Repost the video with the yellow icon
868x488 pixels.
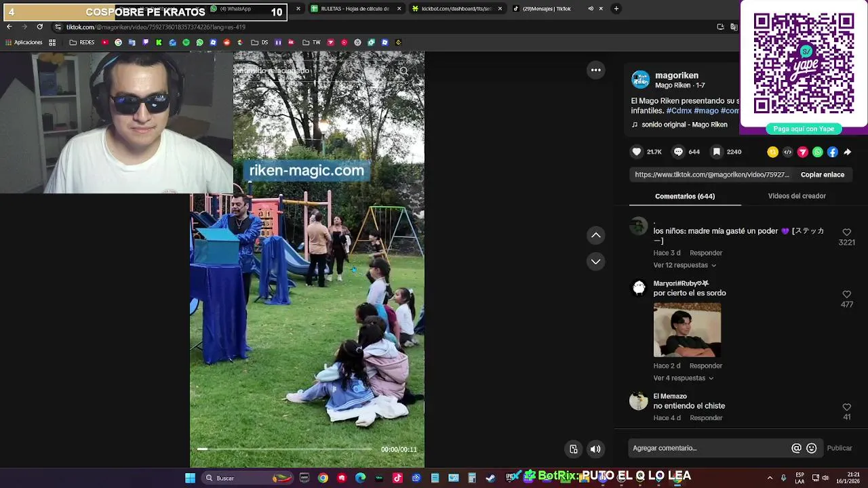(x=772, y=152)
